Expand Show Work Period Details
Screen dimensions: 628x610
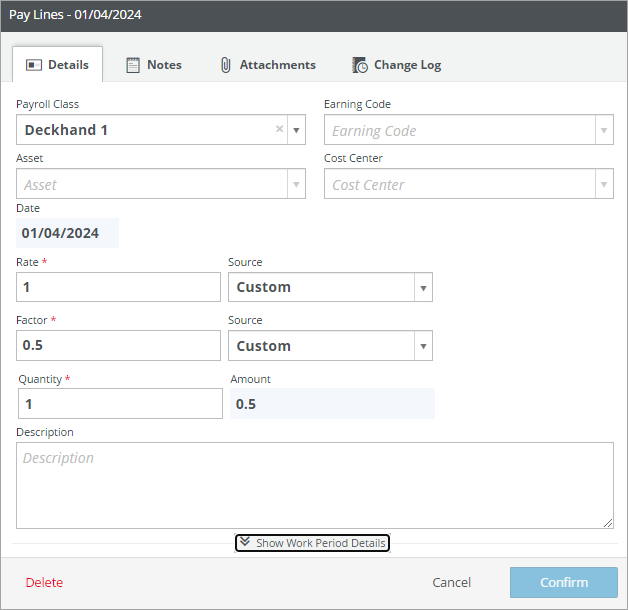click(x=312, y=543)
